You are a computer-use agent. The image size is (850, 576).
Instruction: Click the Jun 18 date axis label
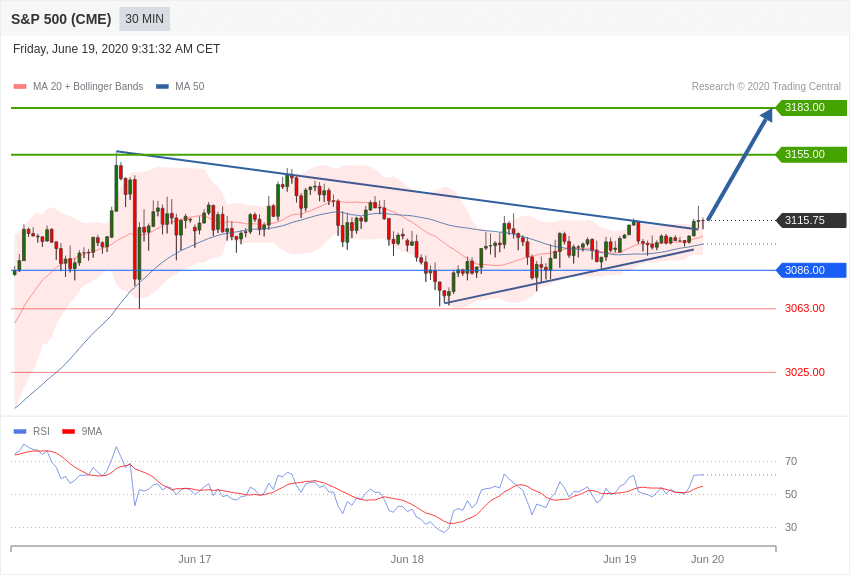[x=407, y=559]
